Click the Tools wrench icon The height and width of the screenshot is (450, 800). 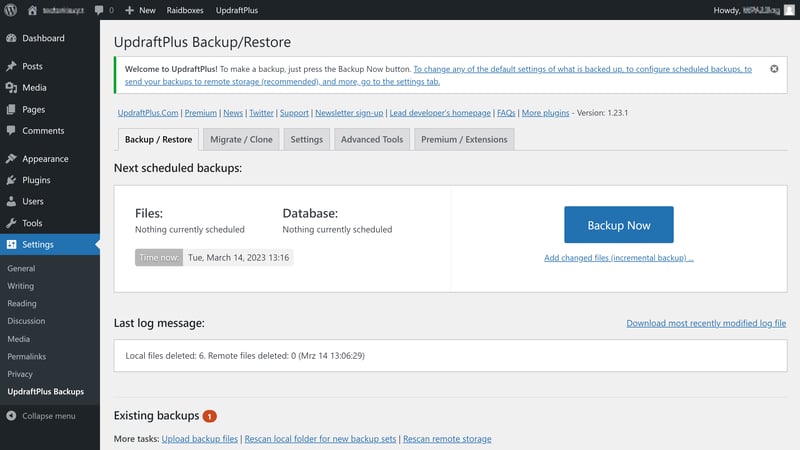[x=11, y=223]
